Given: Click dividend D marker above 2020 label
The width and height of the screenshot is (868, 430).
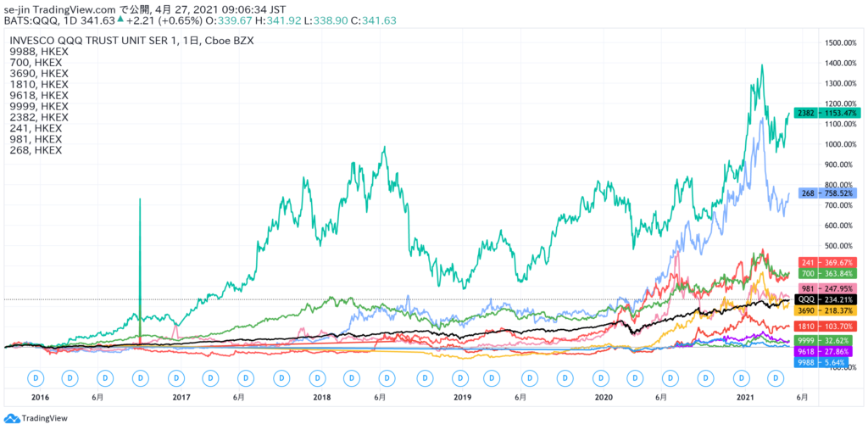Looking at the screenshot, I should 599,378.
